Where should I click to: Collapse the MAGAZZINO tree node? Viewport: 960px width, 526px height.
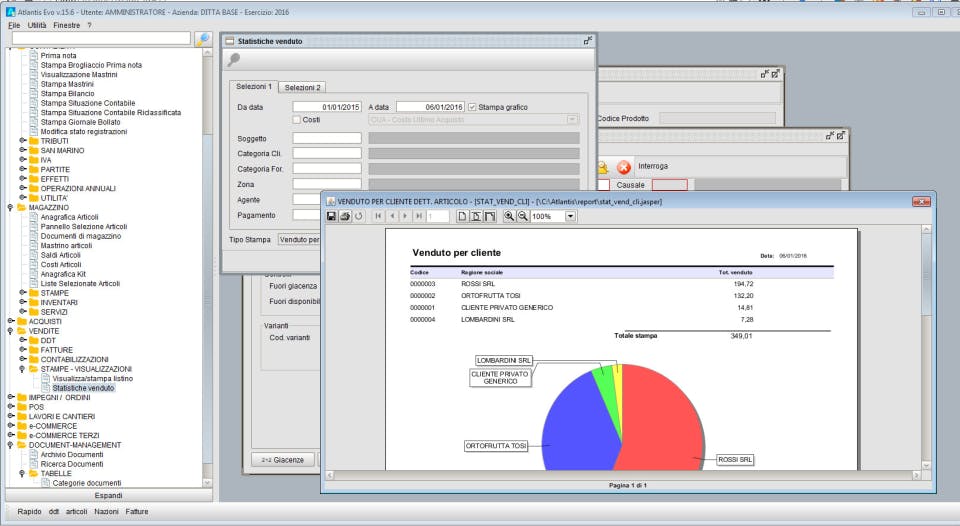point(10,208)
